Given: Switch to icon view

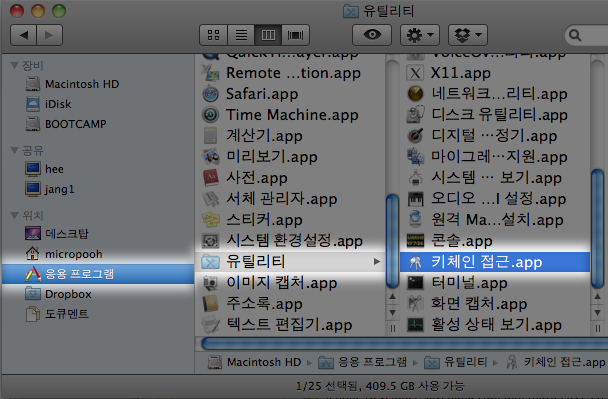Looking at the screenshot, I should [214, 35].
